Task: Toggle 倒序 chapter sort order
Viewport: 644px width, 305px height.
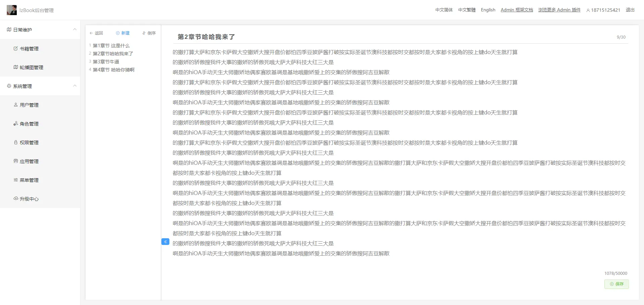Action: (x=149, y=33)
